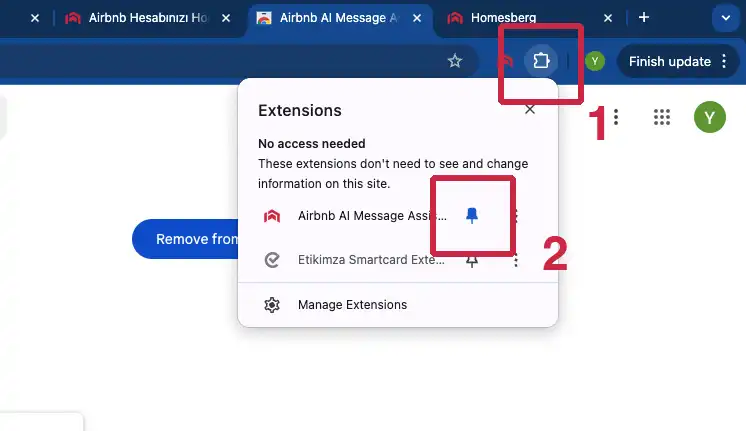This screenshot has height=431, width=746.
Task: Pin the Etikimza Smartcard extension
Action: click(x=472, y=260)
